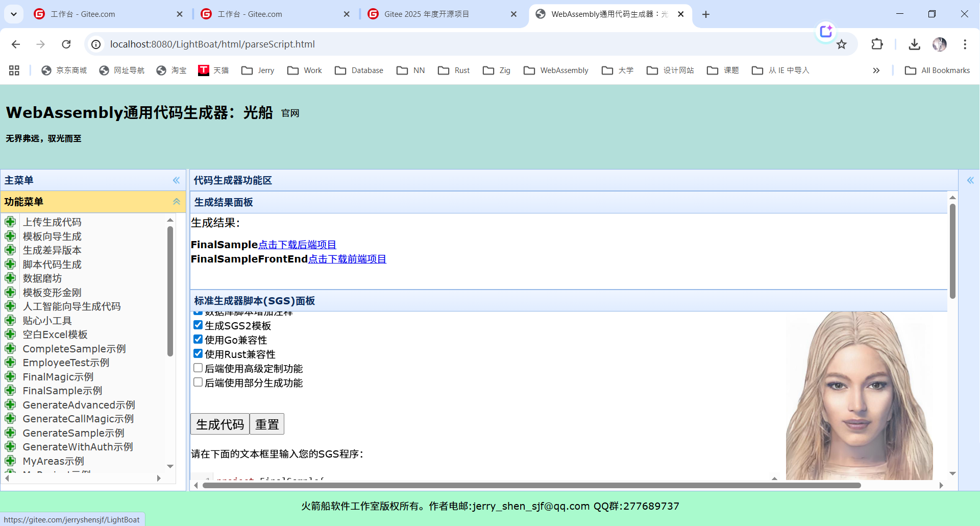Collapse 主菜单 using its chevron
Viewport: 980px width, 526px height.
coord(176,180)
